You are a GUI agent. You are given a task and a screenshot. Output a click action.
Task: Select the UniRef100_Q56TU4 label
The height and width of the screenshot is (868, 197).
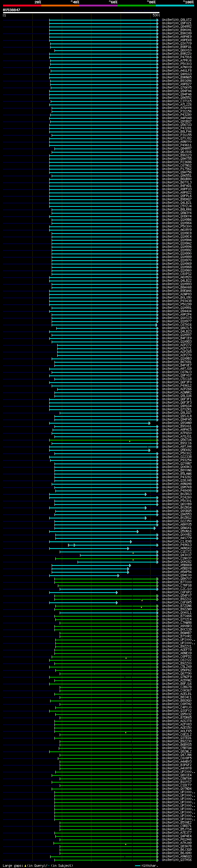pyautogui.click(x=177, y=440)
